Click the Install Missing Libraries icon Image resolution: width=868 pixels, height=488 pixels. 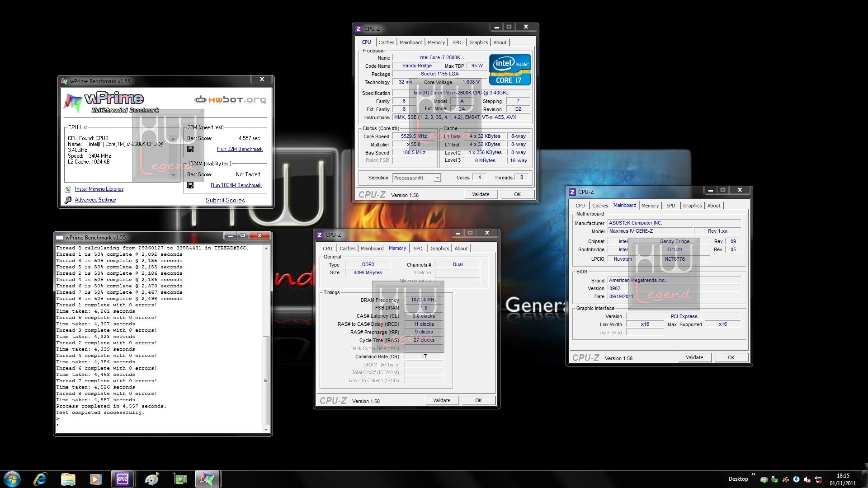(68, 189)
